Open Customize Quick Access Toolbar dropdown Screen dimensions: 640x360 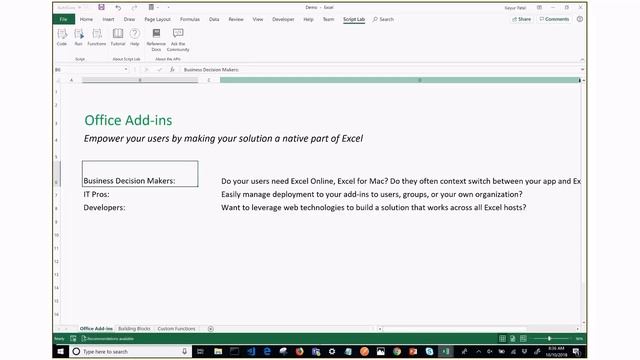tap(168, 7)
